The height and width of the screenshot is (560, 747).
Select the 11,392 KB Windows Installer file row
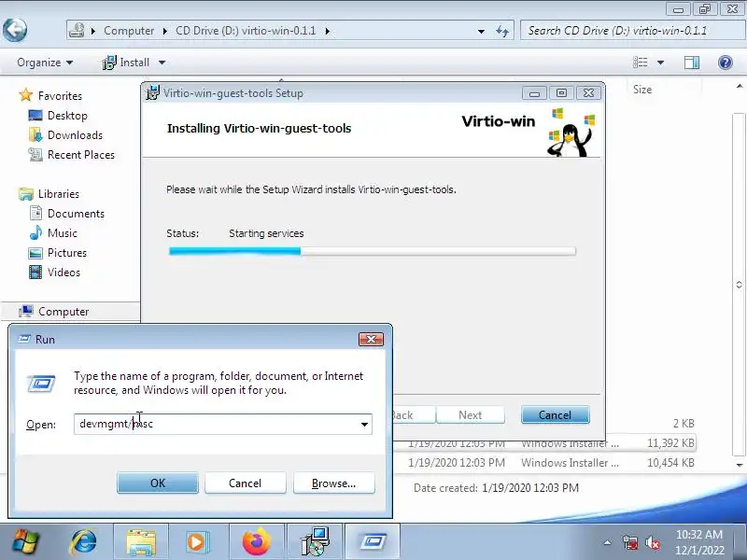coord(544,443)
